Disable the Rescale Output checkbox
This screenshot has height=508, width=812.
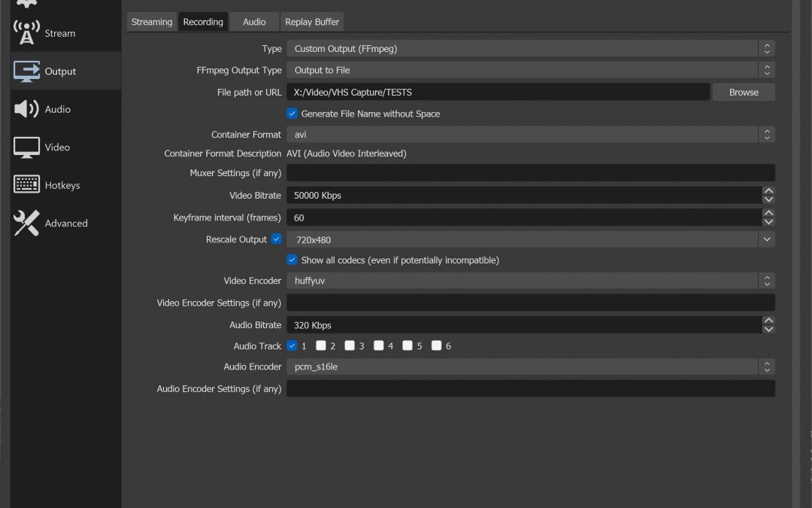pos(276,239)
